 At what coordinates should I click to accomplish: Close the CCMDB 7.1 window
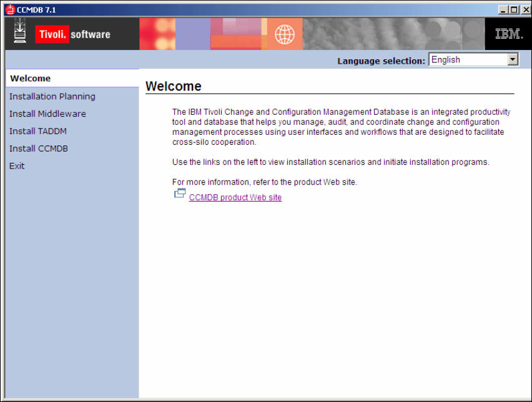pyautogui.click(x=526, y=10)
